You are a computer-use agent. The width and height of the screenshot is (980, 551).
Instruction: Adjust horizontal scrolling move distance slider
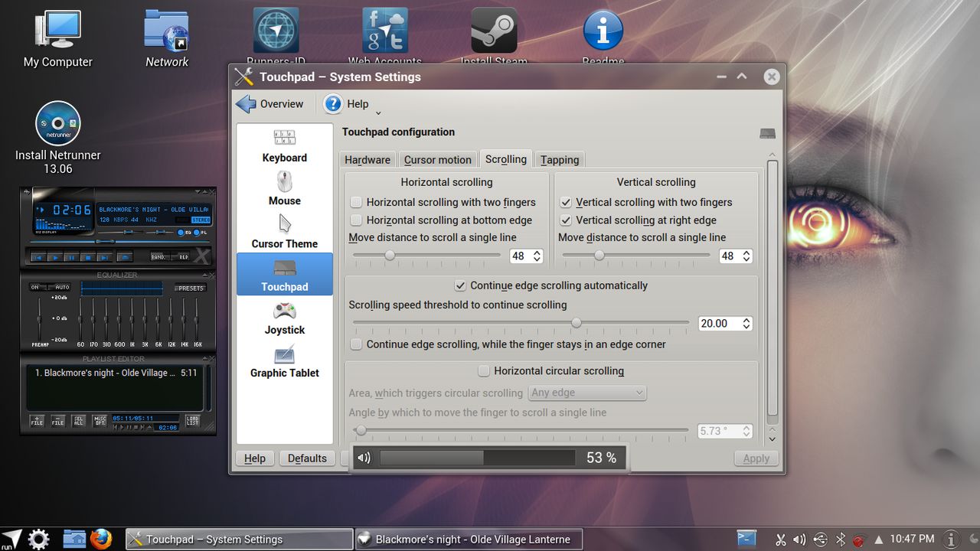(x=426, y=256)
